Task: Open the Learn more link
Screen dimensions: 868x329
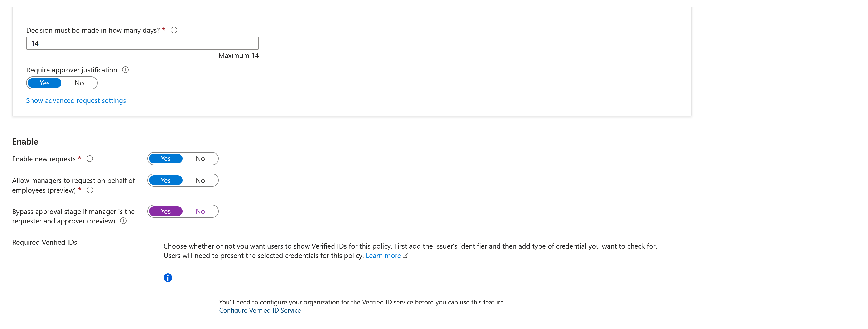Action: tap(383, 256)
